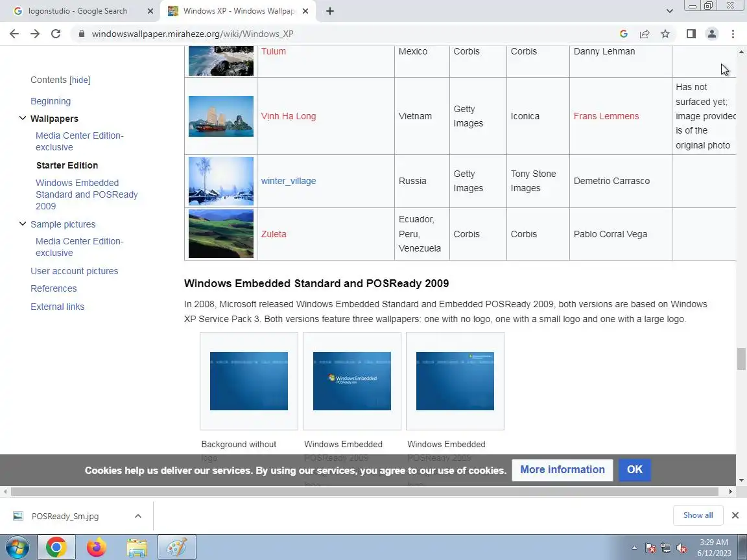
Task: Collapse the Wallpapers contents section
Action: point(23,118)
